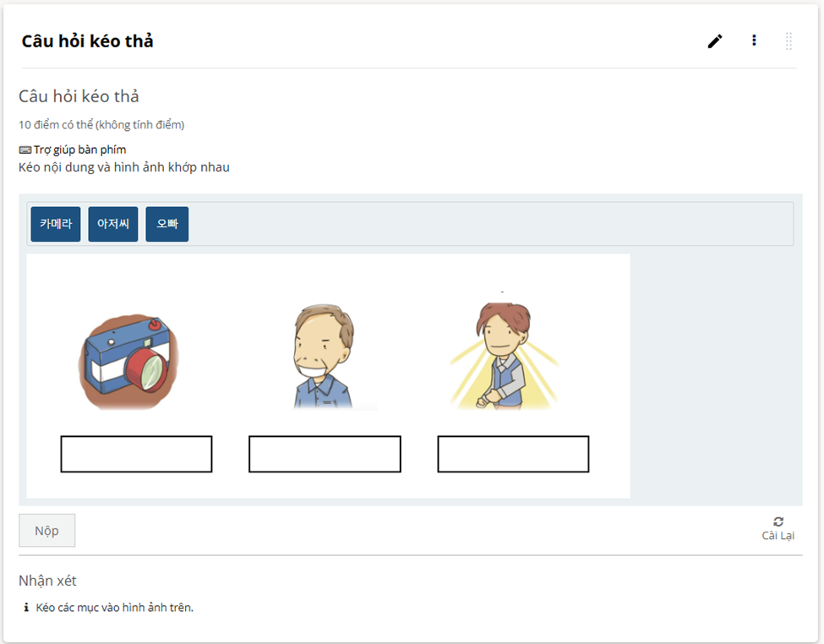Click the Kéo các mục feedback message
Viewport: 824px width, 644px height.
point(115,608)
